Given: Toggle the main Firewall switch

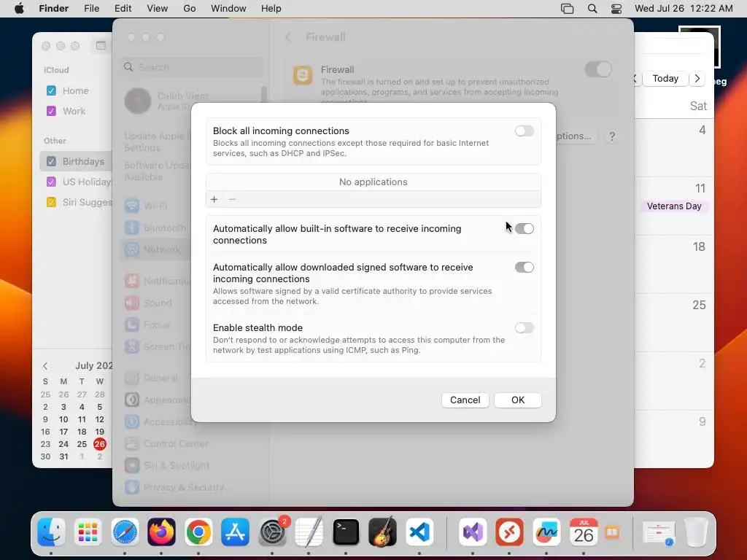Looking at the screenshot, I should (598, 69).
